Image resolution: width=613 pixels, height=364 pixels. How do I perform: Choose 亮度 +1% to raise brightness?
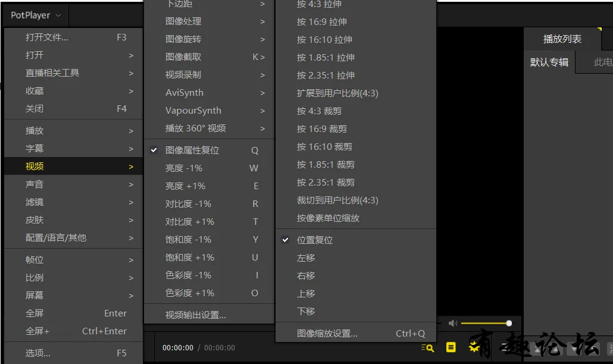pyautogui.click(x=209, y=186)
